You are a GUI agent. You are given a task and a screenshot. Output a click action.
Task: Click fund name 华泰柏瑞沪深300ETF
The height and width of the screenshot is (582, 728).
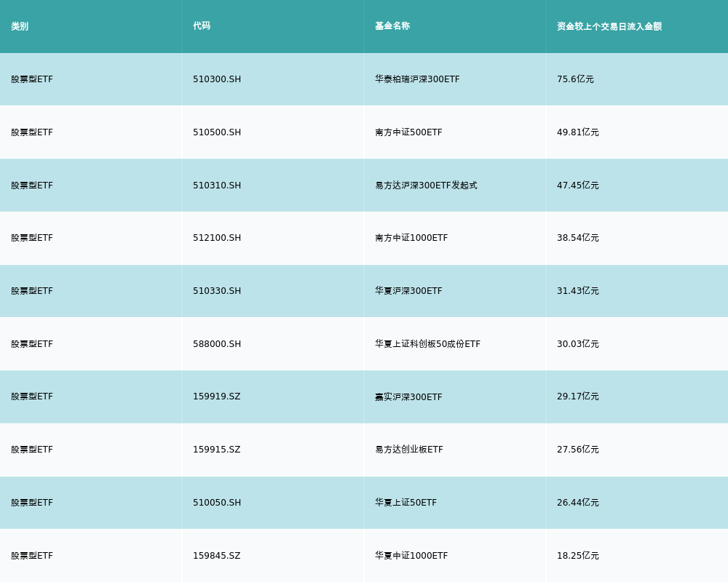(417, 79)
